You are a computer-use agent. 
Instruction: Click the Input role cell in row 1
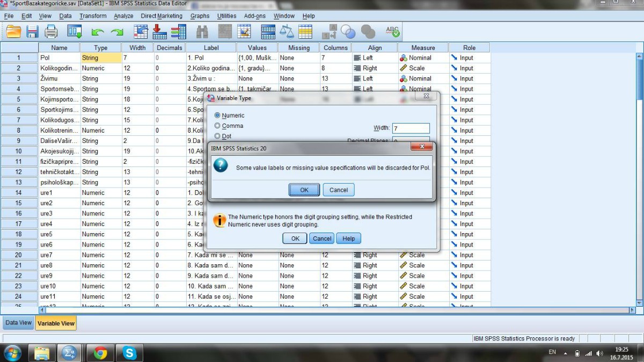(470, 58)
